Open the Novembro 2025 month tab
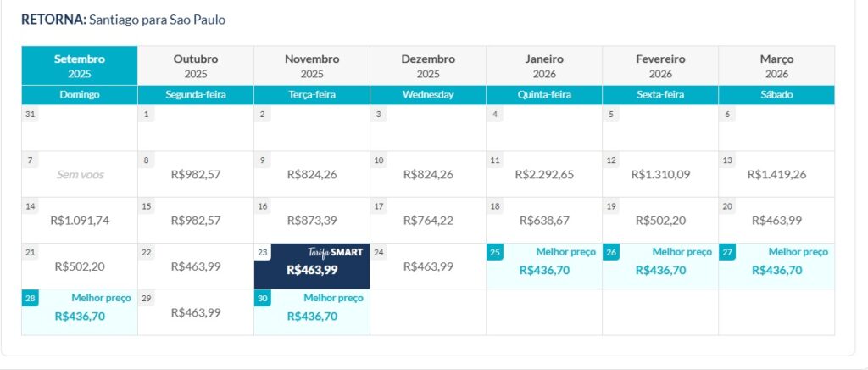This screenshot has width=868, height=370. (x=312, y=65)
